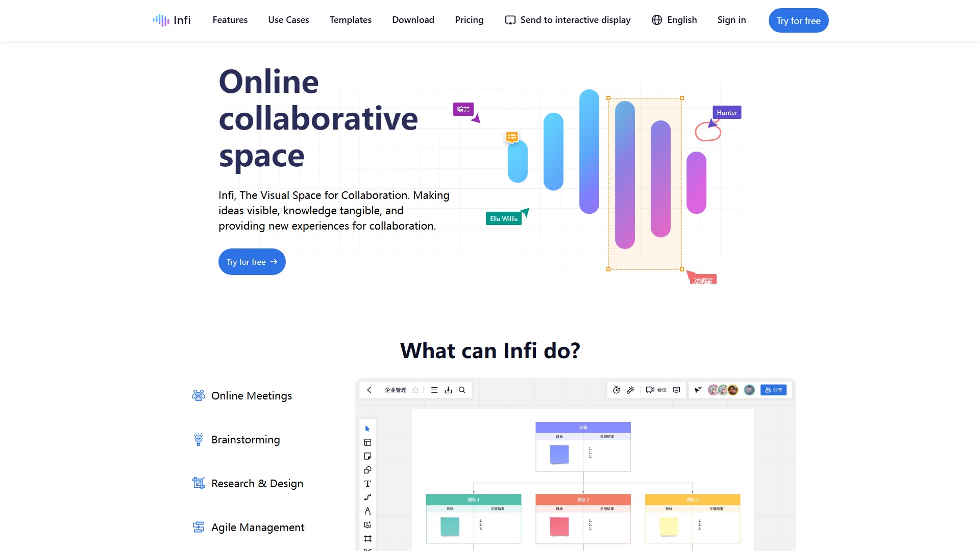Select the sticky note tool in the left toolbar
Image resolution: width=980 pixels, height=551 pixels.
pos(367,456)
